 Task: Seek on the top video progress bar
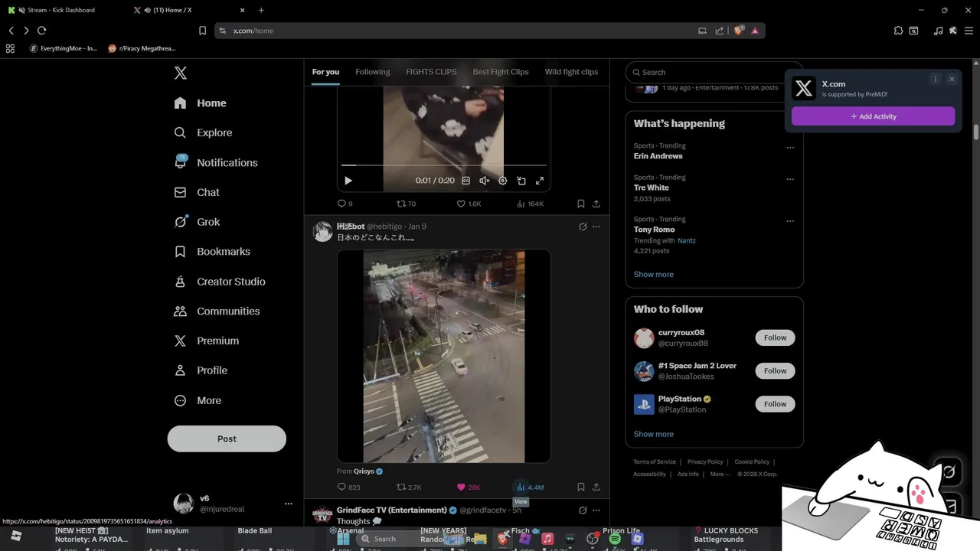point(444,165)
